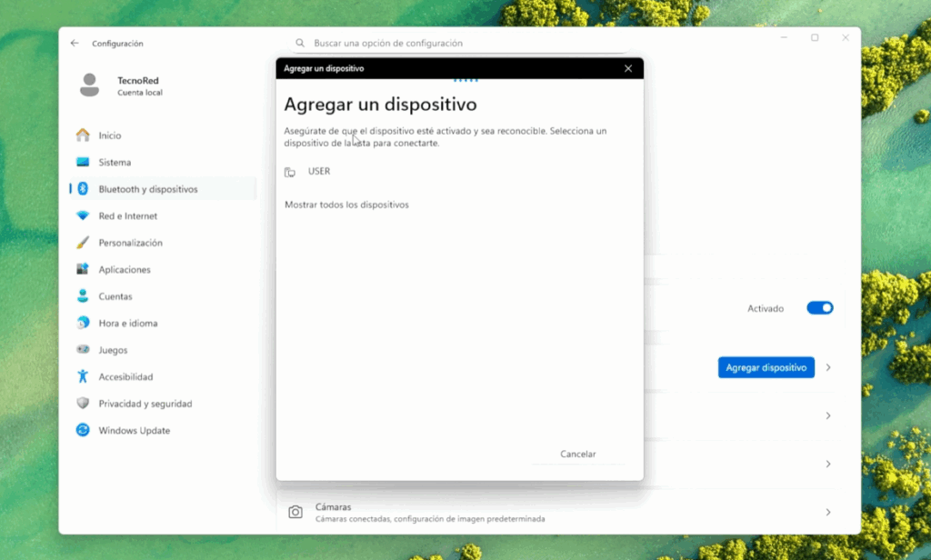
Task: Expand the Cámaras row chevron
Action: 827,513
